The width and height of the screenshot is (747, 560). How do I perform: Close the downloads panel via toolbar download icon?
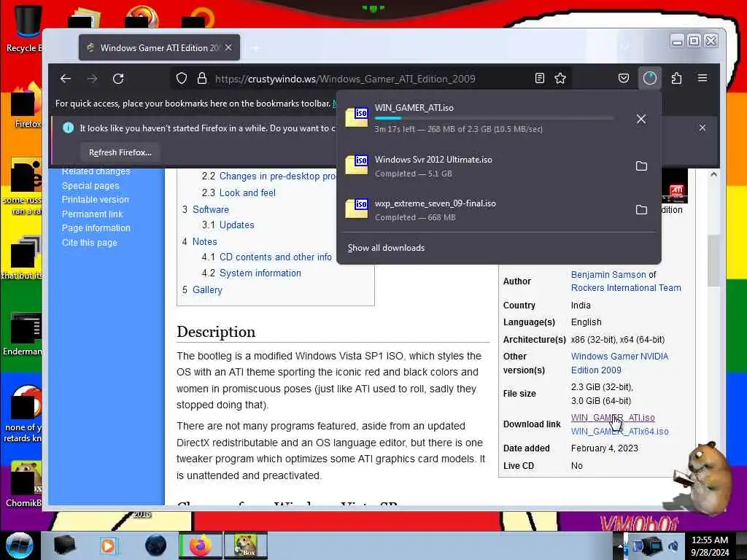pyautogui.click(x=650, y=79)
